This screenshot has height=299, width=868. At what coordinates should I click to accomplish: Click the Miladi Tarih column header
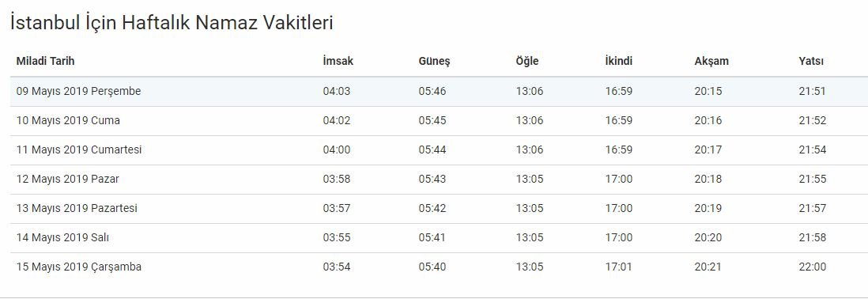point(45,62)
